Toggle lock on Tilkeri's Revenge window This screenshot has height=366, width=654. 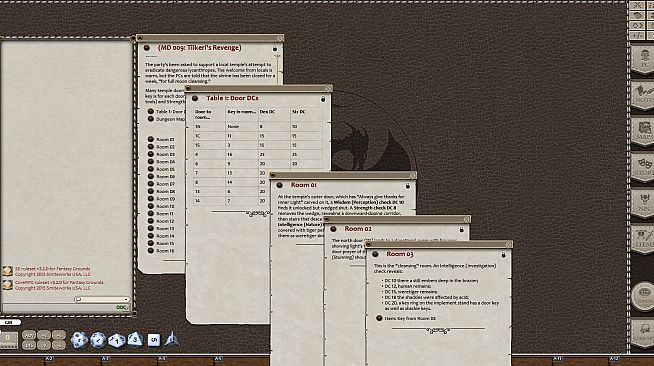pos(275,49)
